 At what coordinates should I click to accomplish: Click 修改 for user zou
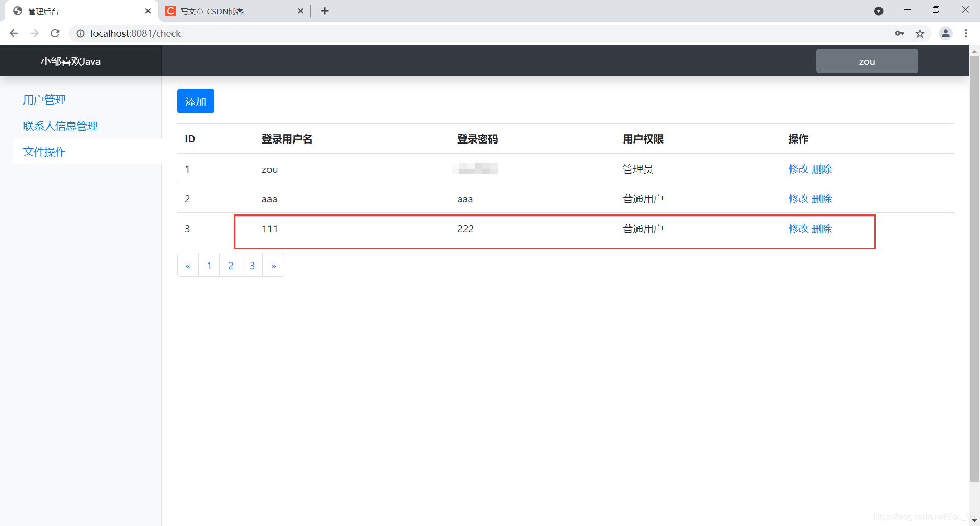(x=798, y=169)
